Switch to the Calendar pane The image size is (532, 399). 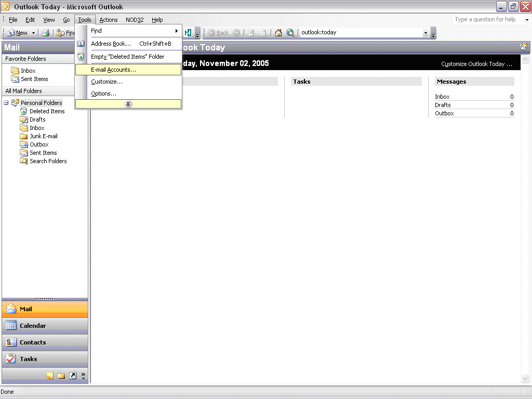45,326
